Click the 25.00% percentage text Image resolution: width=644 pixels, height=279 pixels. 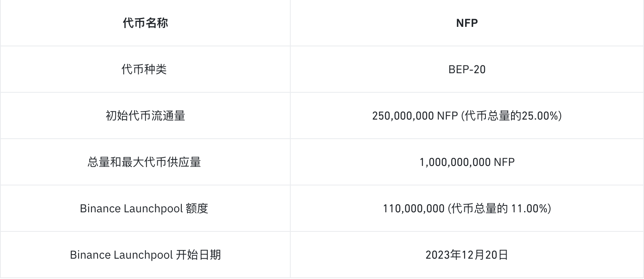[x=539, y=116]
